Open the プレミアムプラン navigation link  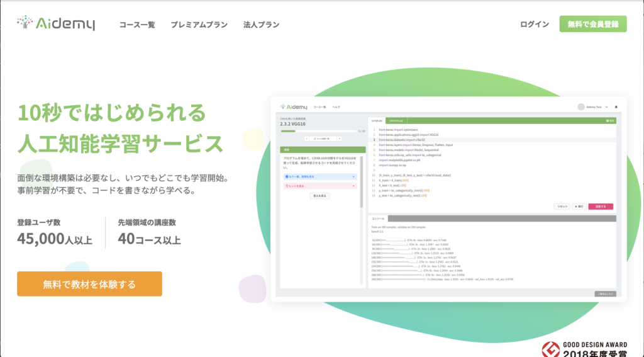[x=199, y=25]
